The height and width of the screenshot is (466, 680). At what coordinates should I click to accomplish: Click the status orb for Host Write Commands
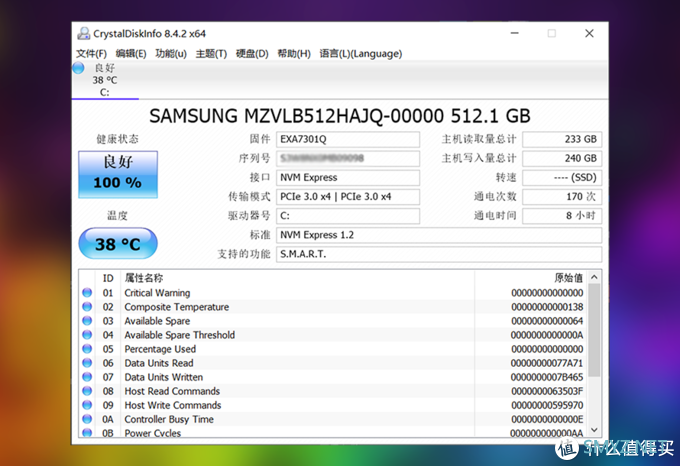point(87,405)
